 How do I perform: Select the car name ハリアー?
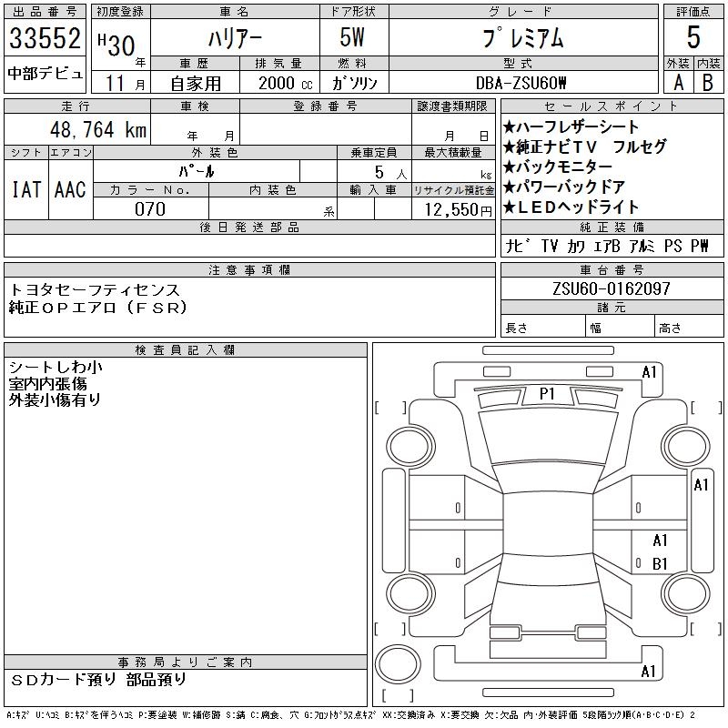click(x=235, y=38)
